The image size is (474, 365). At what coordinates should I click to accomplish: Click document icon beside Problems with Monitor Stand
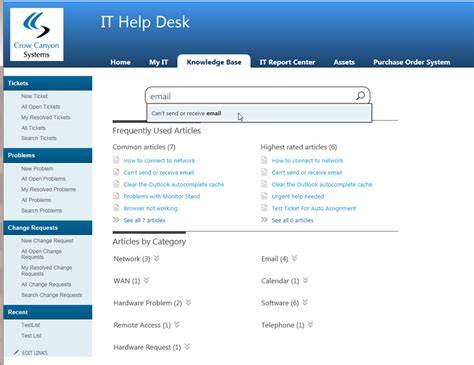(116, 196)
